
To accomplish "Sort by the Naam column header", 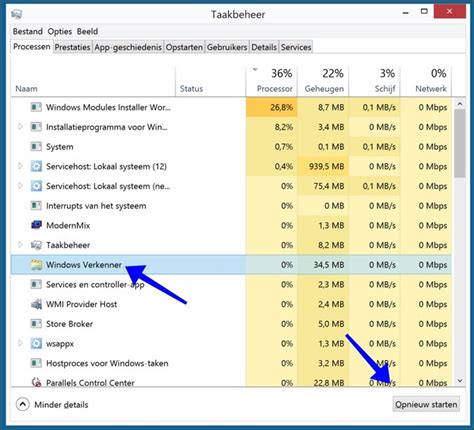I will pos(93,81).
